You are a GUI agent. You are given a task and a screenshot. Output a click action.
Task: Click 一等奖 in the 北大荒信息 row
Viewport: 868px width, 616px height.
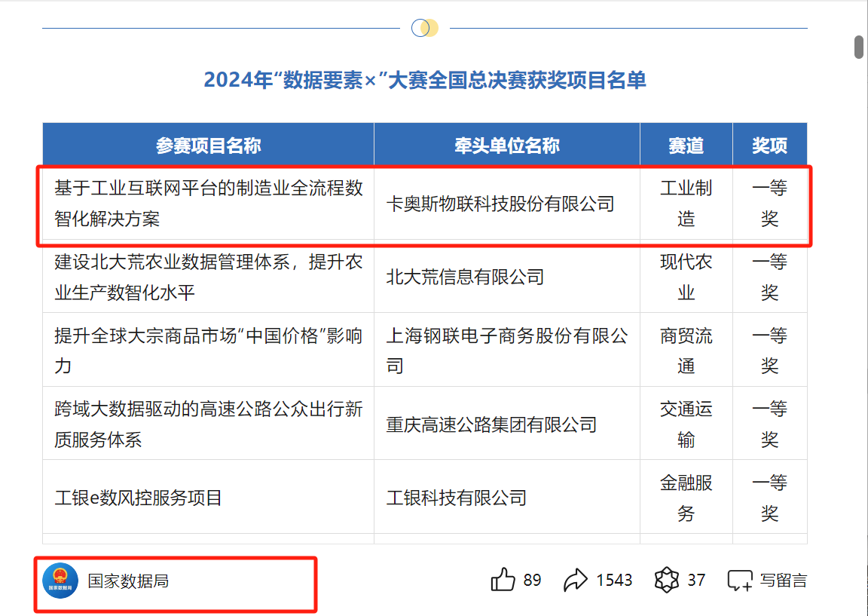pos(770,277)
